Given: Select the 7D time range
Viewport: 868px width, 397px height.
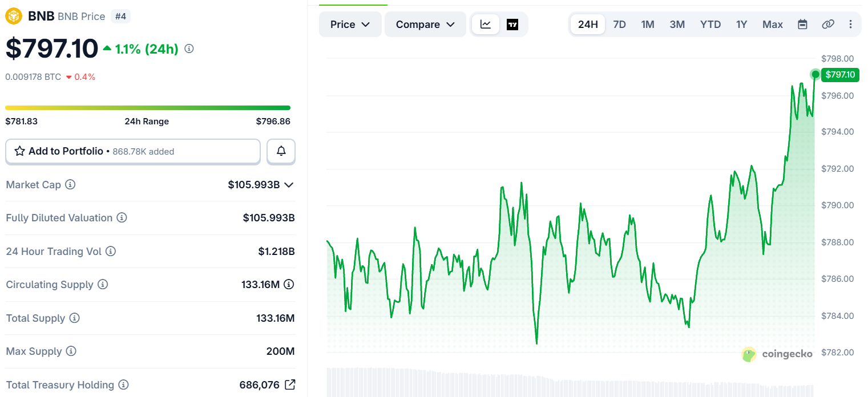Looking at the screenshot, I should (619, 25).
